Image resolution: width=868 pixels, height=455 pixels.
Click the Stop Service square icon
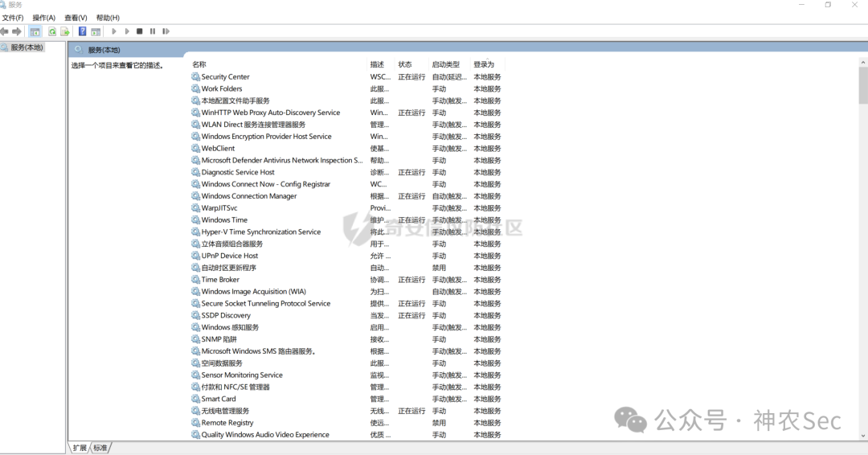coord(140,31)
